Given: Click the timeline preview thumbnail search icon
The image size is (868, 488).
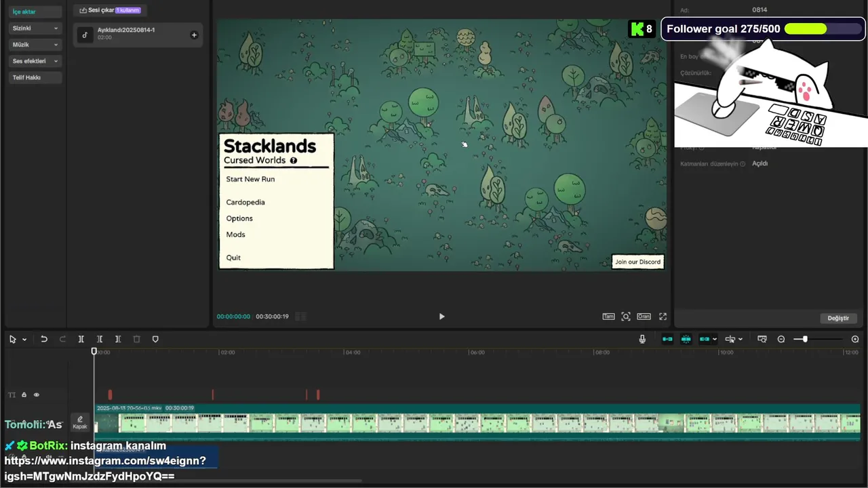Looking at the screenshot, I should tap(762, 339).
